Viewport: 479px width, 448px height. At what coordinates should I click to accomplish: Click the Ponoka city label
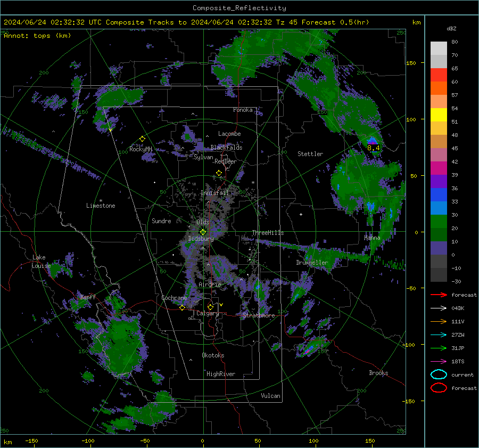point(243,110)
